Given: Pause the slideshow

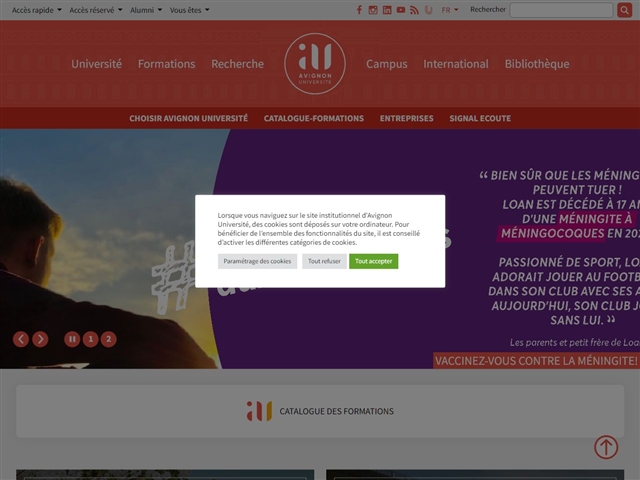Looking at the screenshot, I should (72, 339).
